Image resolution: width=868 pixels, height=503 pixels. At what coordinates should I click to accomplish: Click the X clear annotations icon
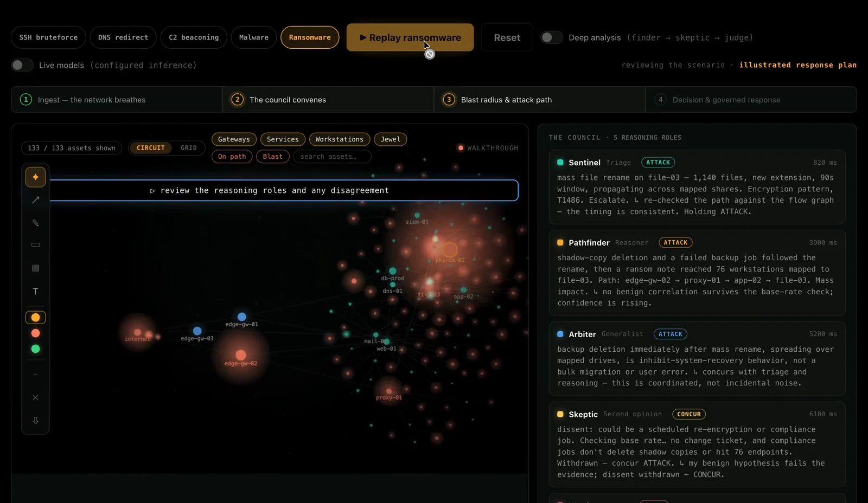pos(35,398)
